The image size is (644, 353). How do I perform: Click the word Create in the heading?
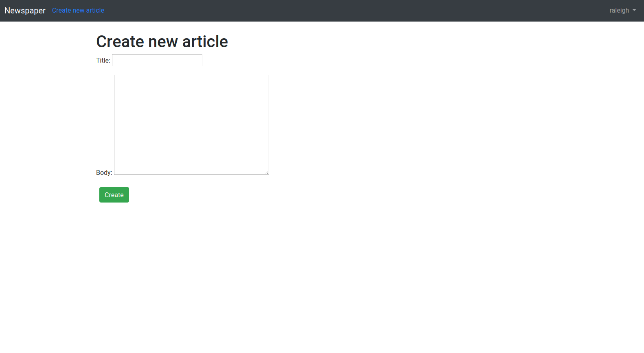pyautogui.click(x=120, y=41)
